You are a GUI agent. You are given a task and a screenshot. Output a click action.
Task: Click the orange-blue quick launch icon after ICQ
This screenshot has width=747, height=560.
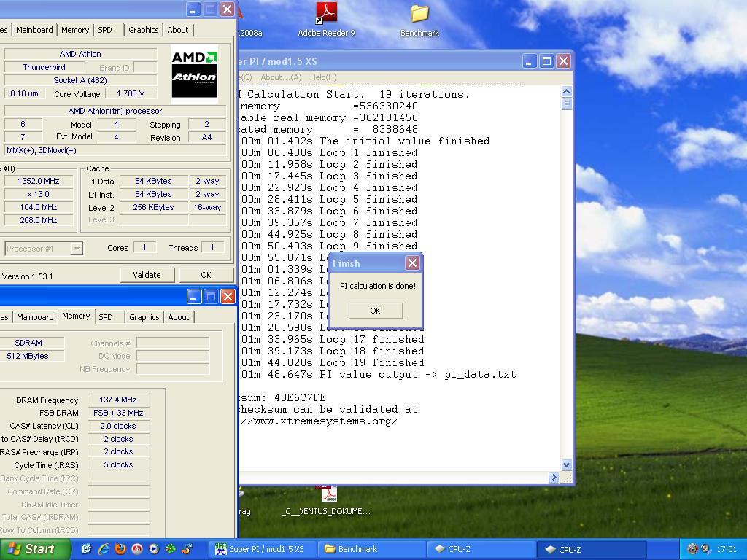[x=187, y=549]
